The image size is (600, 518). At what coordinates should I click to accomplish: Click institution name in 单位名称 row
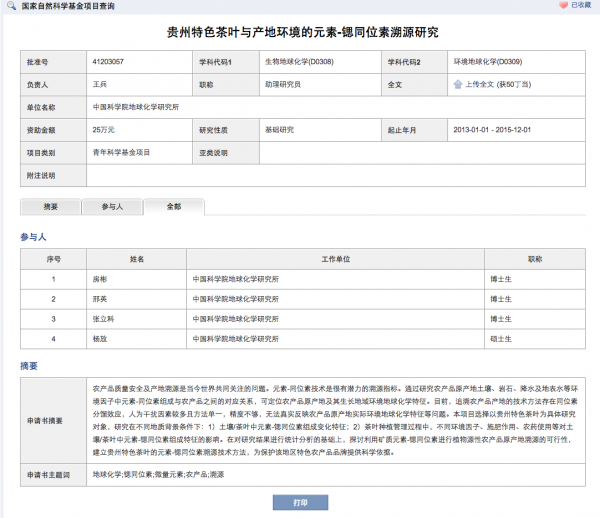pos(136,107)
